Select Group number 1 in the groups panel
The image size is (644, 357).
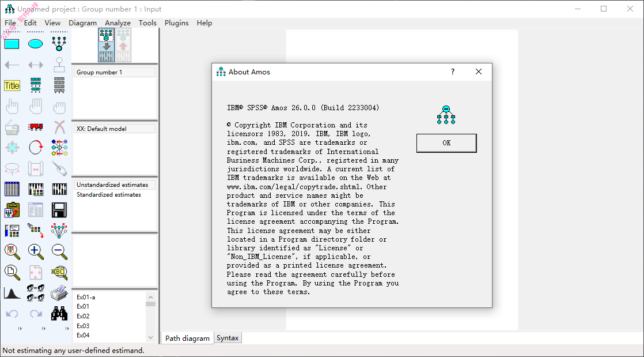click(x=115, y=73)
